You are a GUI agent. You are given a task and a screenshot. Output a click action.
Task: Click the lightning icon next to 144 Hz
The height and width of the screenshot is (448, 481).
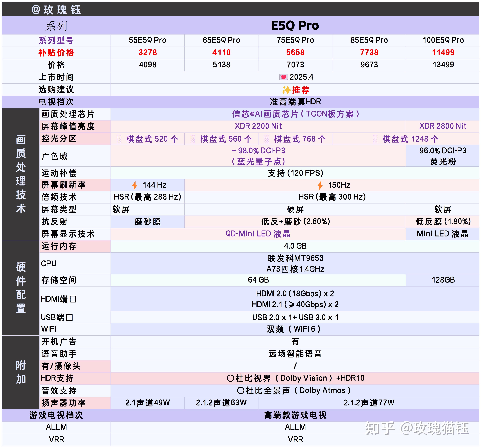[135, 185]
